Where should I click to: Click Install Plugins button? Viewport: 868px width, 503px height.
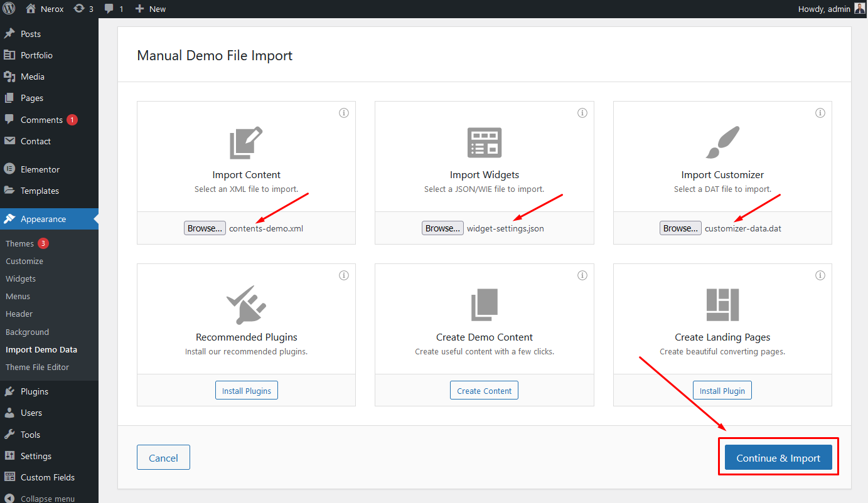[247, 391]
